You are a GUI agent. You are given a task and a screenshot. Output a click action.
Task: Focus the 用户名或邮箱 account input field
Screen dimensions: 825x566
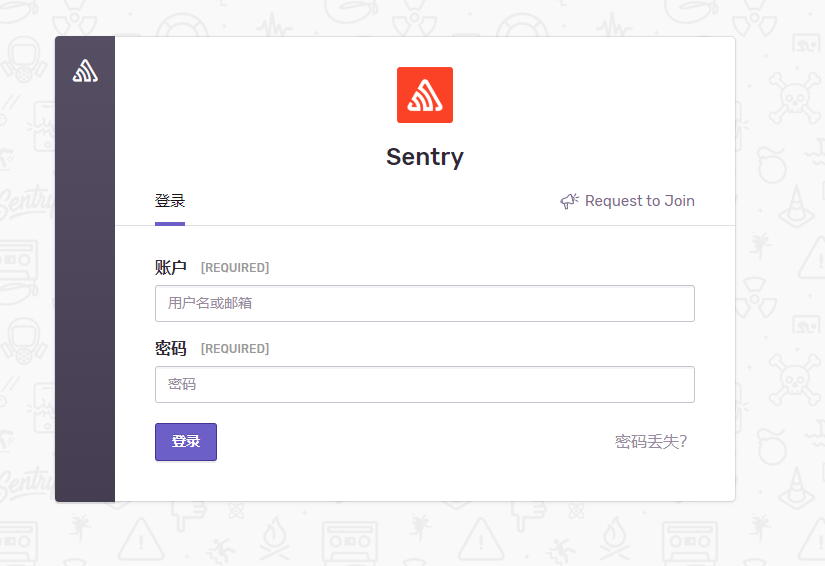tap(425, 304)
